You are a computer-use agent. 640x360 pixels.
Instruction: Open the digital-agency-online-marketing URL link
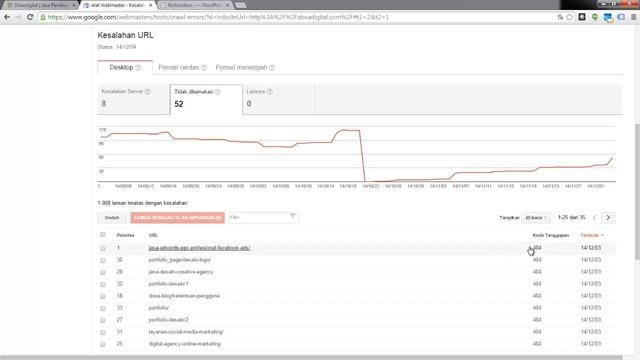(x=184, y=344)
